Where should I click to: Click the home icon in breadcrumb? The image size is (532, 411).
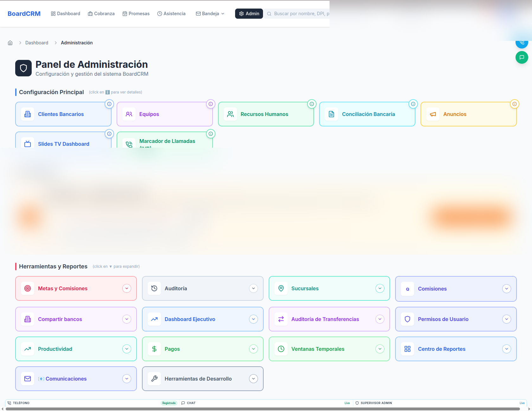[10, 43]
